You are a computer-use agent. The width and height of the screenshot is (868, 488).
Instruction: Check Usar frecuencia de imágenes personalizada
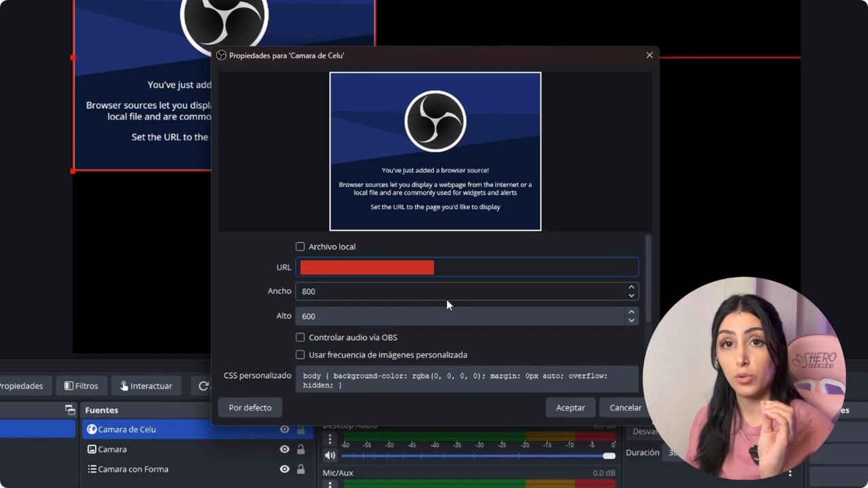click(300, 354)
